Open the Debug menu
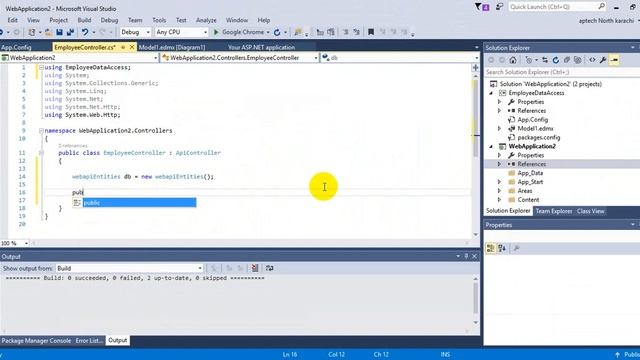Image resolution: width=640 pixels, height=360 pixels. click(109, 20)
